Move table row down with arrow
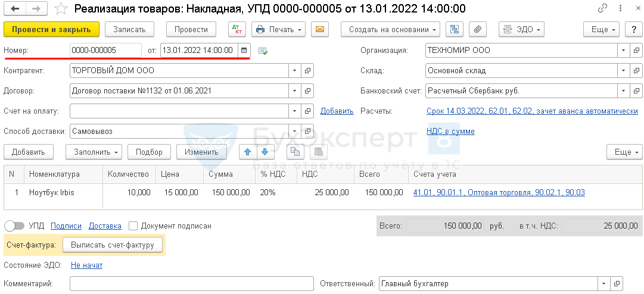Viewport: 644px width, 294px height. pyautogui.click(x=264, y=152)
